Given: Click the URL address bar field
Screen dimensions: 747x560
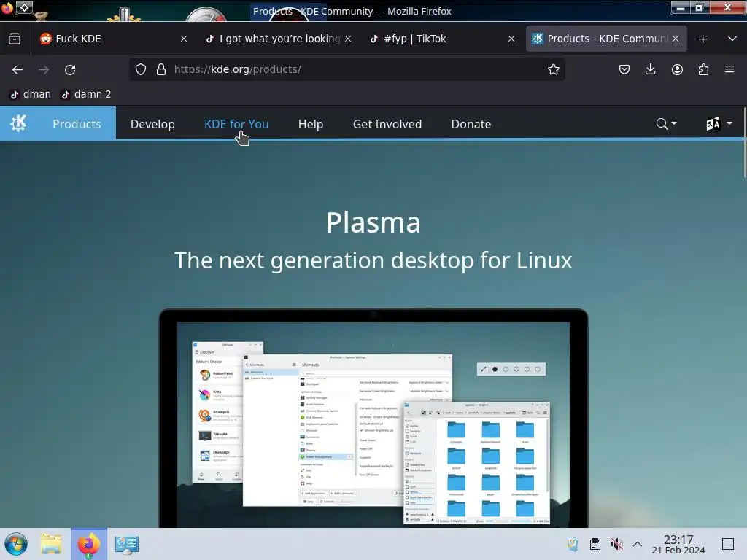Looking at the screenshot, I should coord(347,69).
